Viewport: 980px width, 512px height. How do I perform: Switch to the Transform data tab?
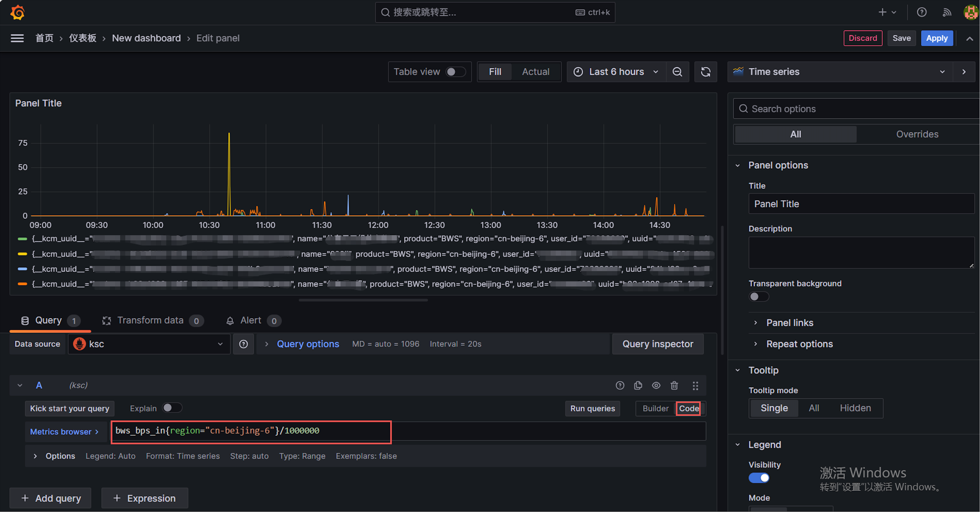[150, 320]
